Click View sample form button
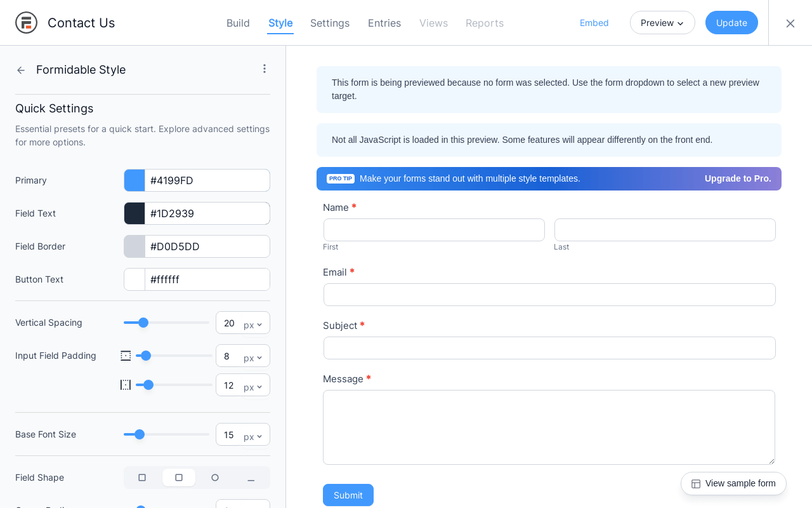The height and width of the screenshot is (508, 812). click(x=733, y=483)
